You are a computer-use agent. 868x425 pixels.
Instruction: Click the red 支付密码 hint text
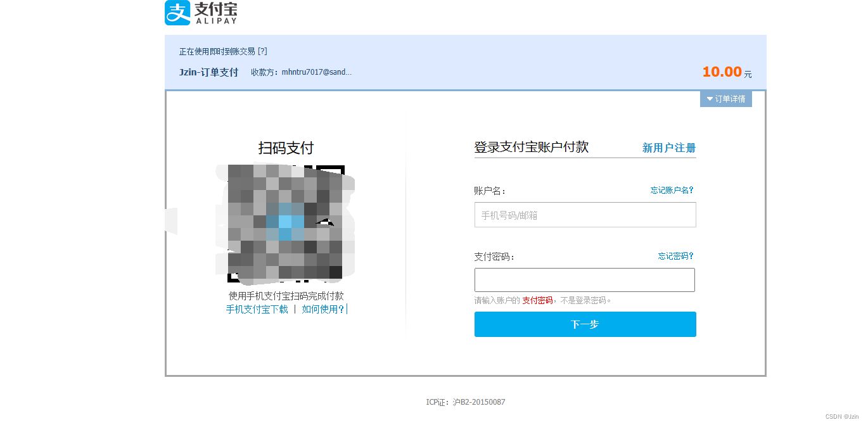pos(537,300)
